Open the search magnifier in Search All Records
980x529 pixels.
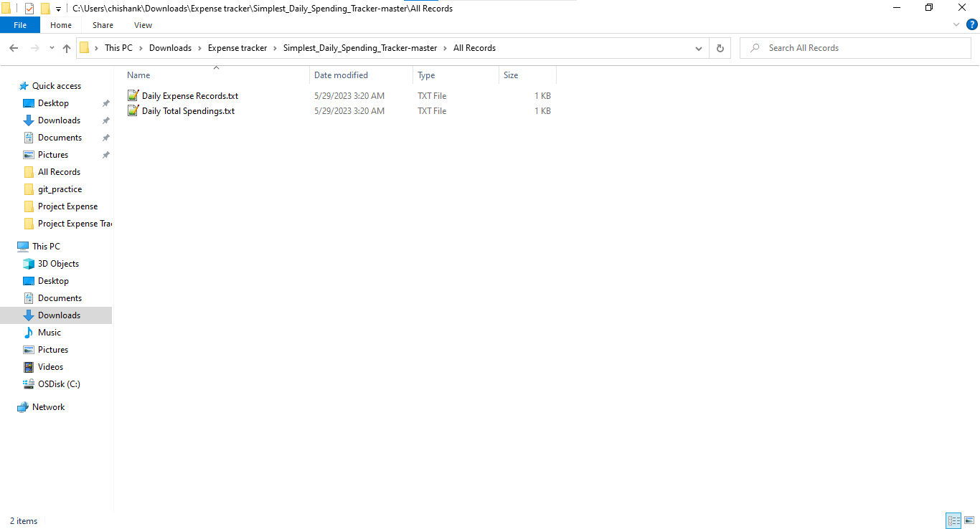(755, 47)
